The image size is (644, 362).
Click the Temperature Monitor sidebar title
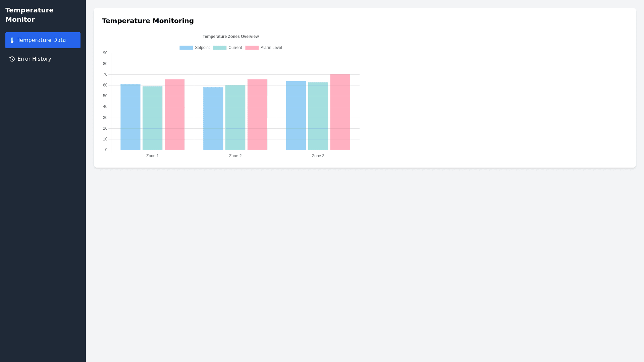point(30,15)
